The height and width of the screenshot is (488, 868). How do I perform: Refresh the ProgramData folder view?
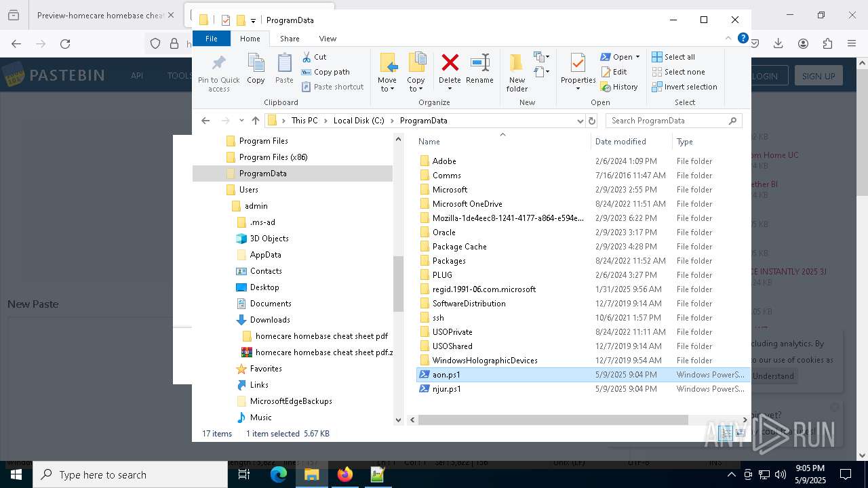[592, 121]
